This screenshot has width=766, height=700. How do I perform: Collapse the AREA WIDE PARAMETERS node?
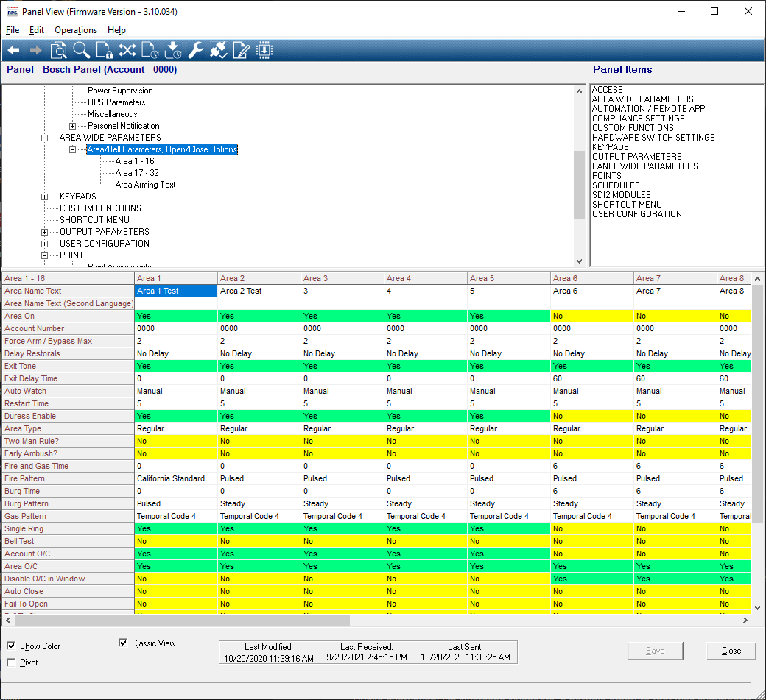[x=45, y=138]
